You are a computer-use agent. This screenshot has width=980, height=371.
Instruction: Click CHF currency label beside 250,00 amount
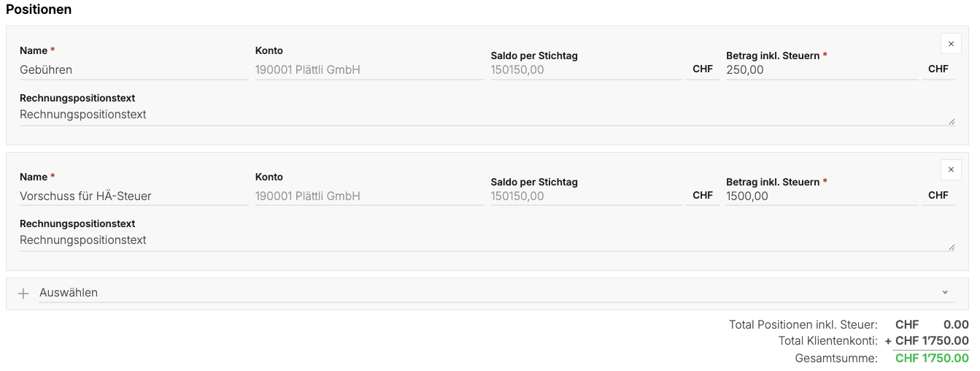[938, 69]
